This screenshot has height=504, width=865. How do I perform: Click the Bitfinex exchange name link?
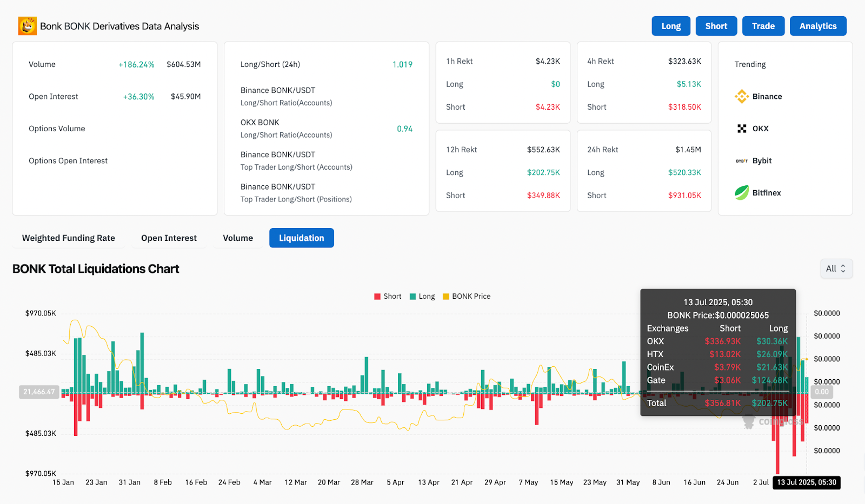click(x=767, y=193)
